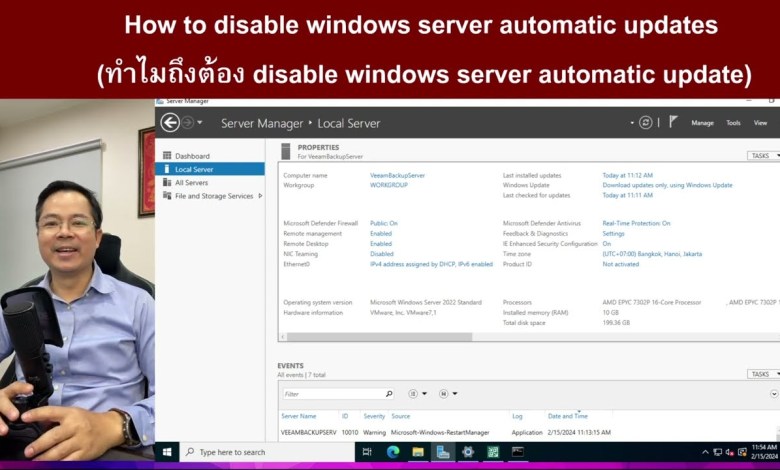The height and width of the screenshot is (470, 780).
Task: Open the navigation history dropdown arrow
Action: [200, 122]
